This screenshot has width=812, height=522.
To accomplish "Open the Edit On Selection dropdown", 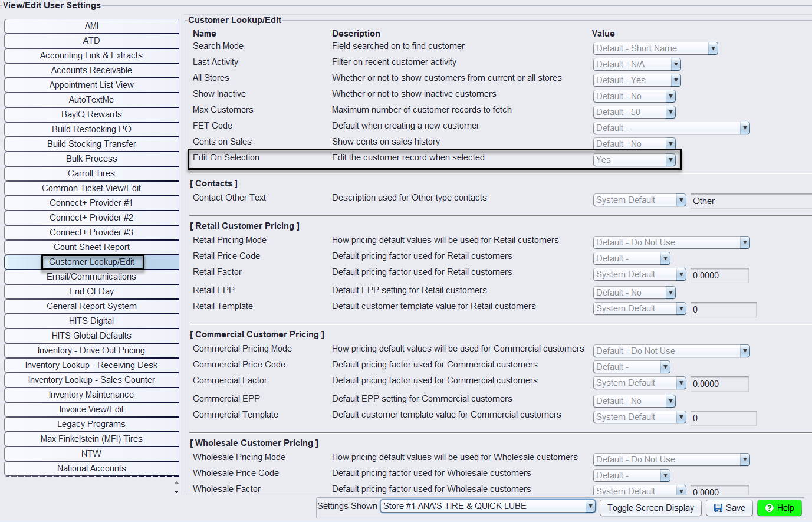I will [x=670, y=160].
